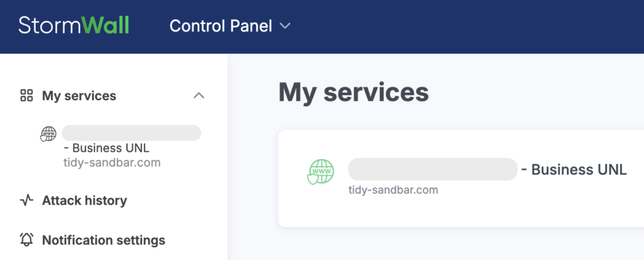Click the Attack history pulse icon
The height and width of the screenshot is (260, 644).
(26, 201)
